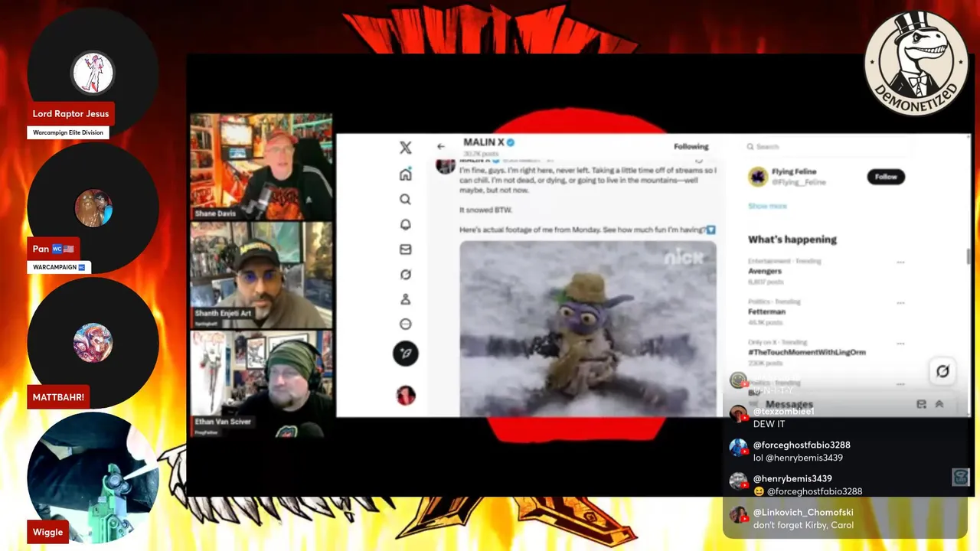Click avatar of @forceghostfabio3288 in chat
Viewport: 980px width, 551px height.
[738, 448]
